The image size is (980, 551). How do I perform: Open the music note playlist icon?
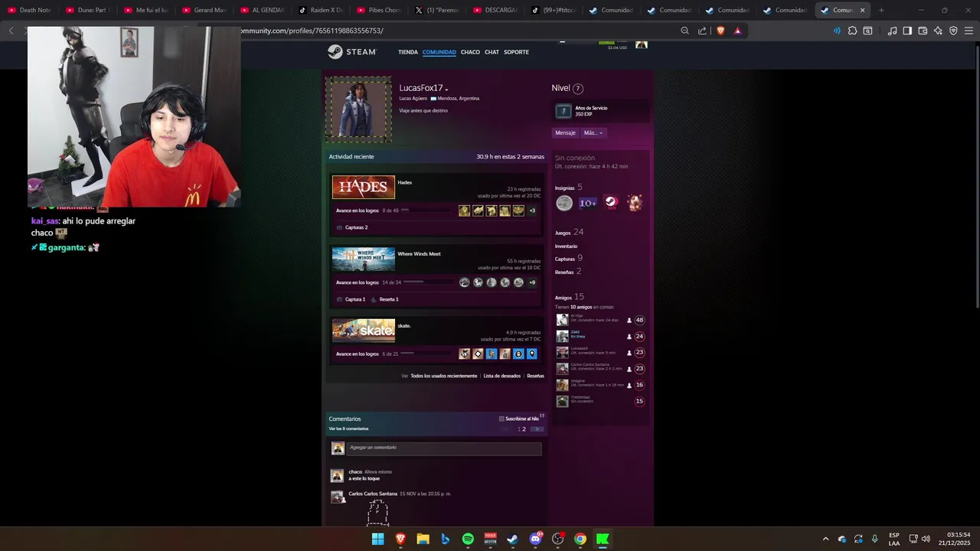tap(892, 31)
